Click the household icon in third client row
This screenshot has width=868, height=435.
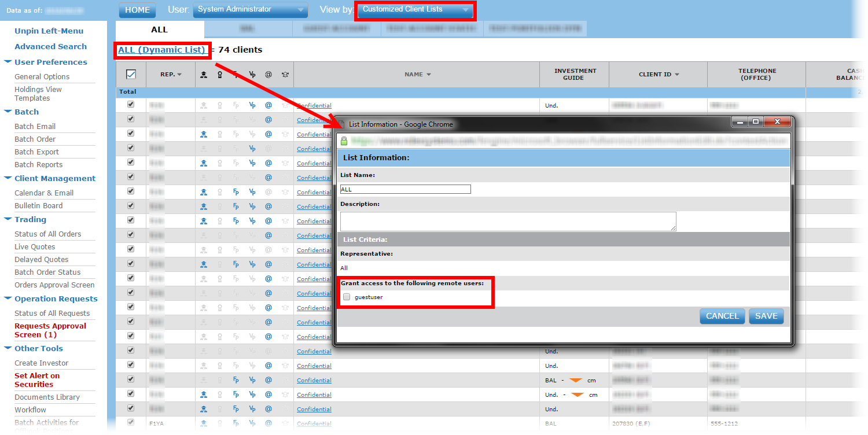[x=204, y=134]
